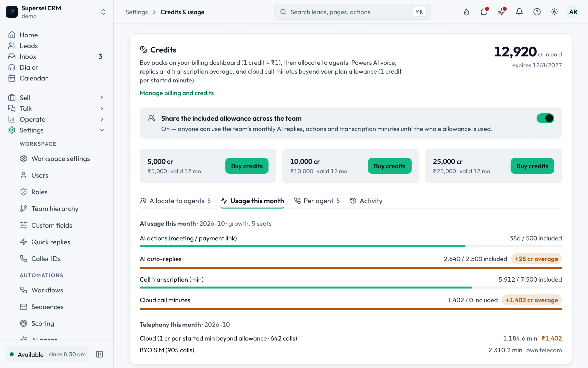588x368 pixels.
Task: Open the chat messages icon
Action: [484, 12]
